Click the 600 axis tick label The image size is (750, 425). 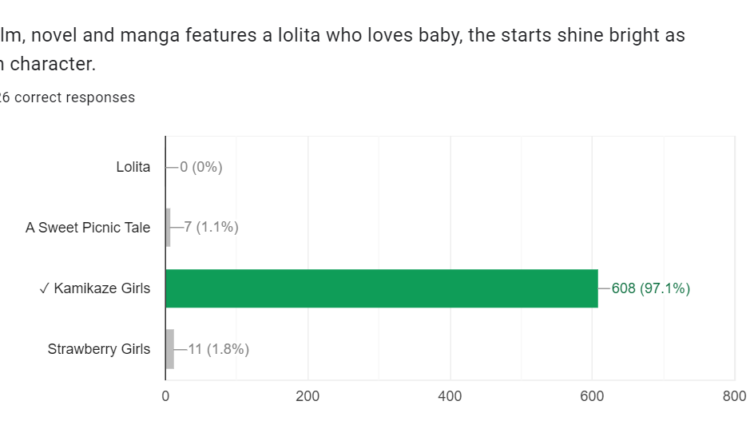[592, 395]
